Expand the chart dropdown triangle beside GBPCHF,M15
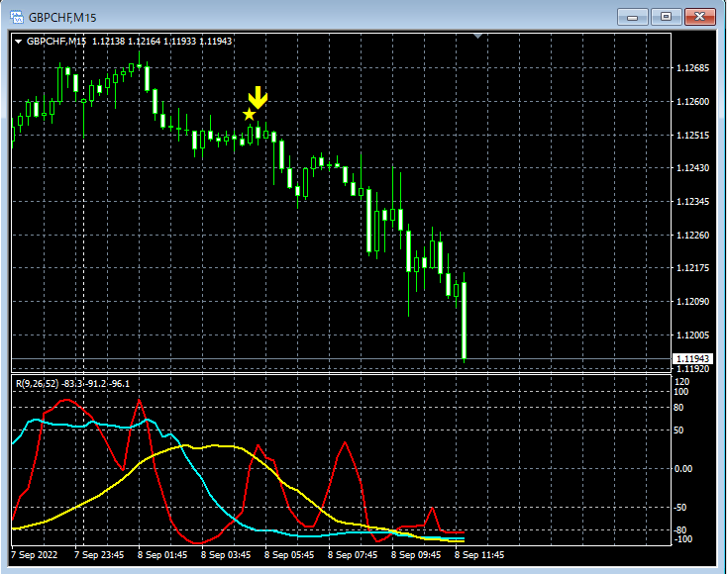Image resolution: width=728 pixels, height=574 pixels. pos(19,42)
